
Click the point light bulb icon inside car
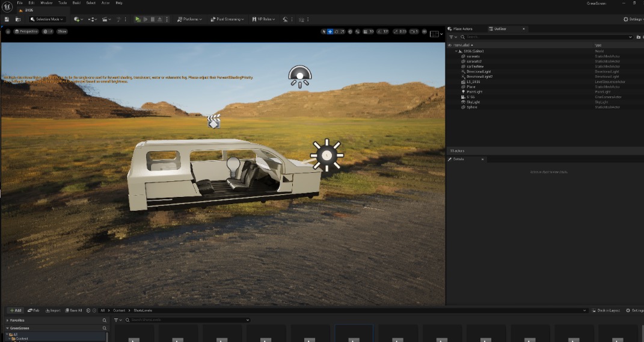click(x=233, y=166)
